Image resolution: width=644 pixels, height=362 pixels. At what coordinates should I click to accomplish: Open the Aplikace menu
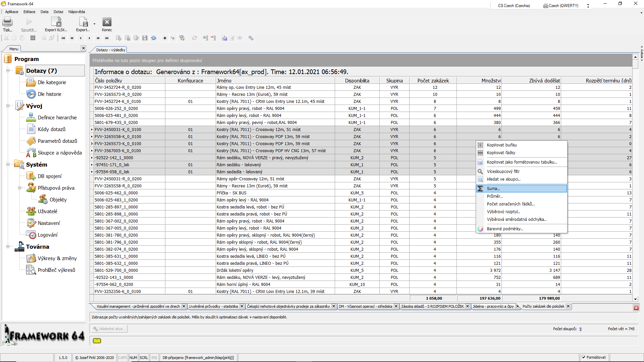point(12,12)
